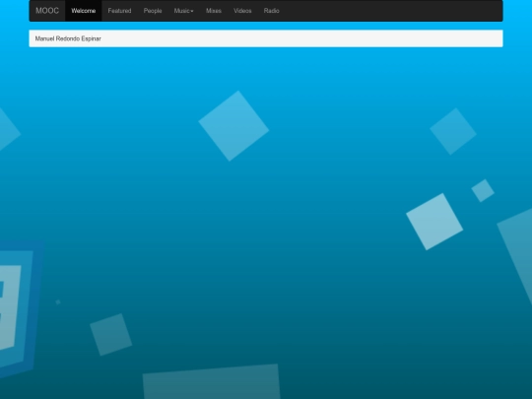Open the MOOC brand link

(47, 11)
